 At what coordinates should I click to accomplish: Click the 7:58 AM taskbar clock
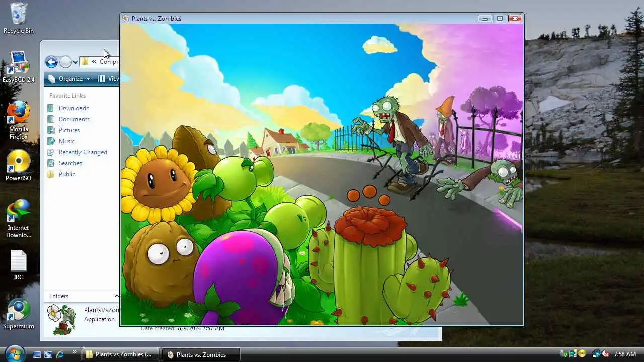(x=625, y=354)
